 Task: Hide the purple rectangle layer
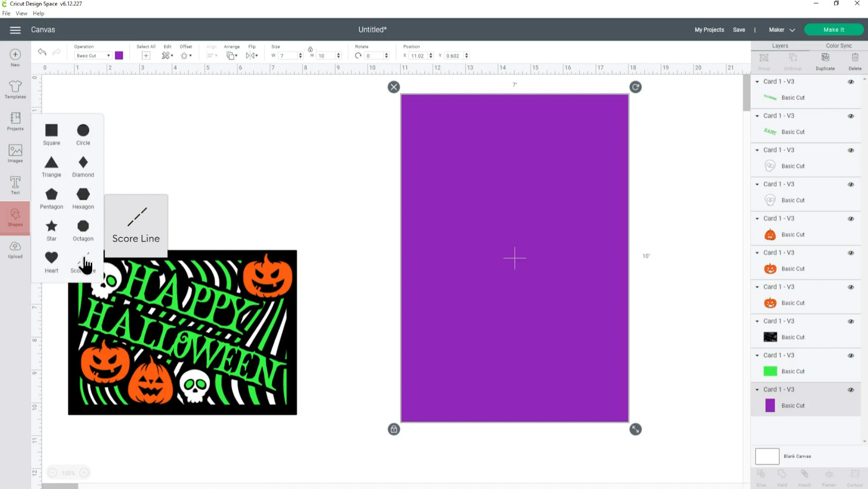coord(851,390)
